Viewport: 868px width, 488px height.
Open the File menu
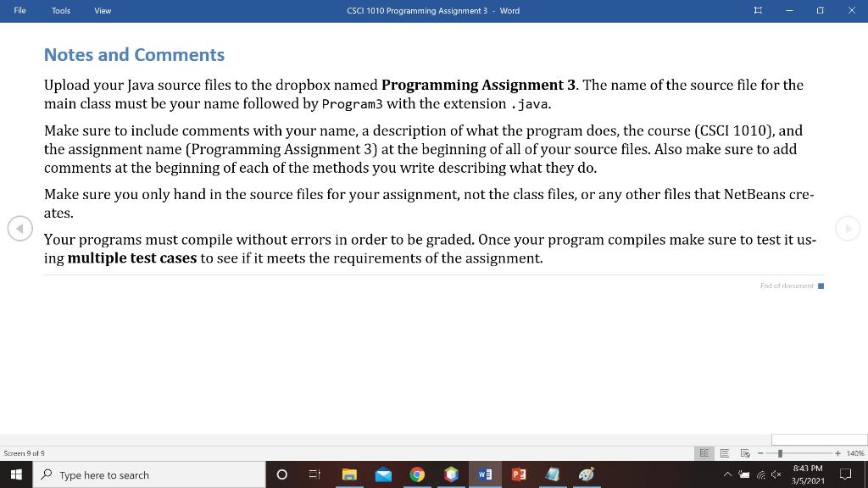point(19,10)
